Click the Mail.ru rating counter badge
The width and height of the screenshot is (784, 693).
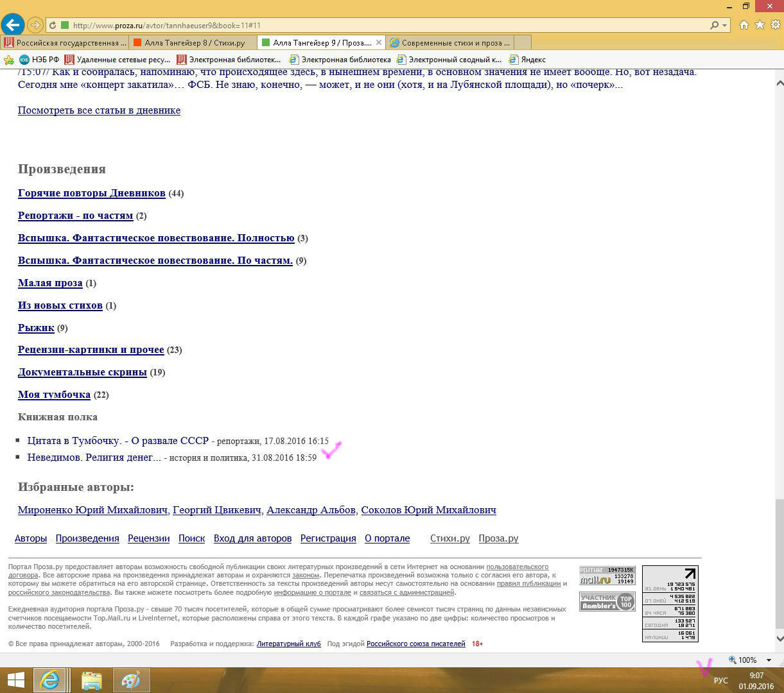pos(607,576)
